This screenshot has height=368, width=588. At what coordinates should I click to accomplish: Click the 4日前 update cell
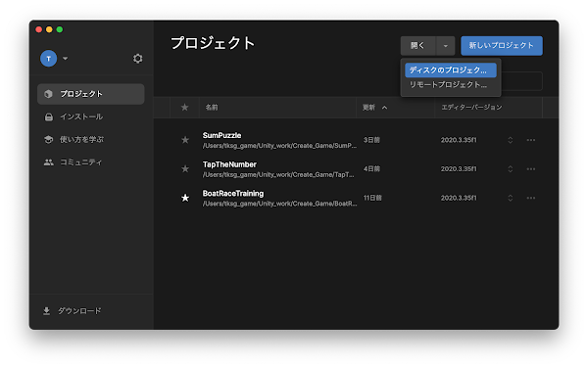pyautogui.click(x=371, y=169)
